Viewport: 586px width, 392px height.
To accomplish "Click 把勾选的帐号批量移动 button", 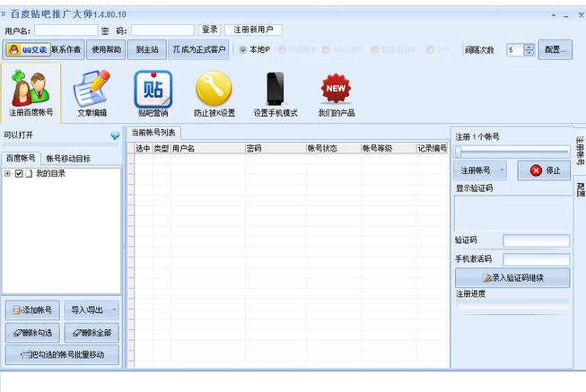I will (x=62, y=354).
